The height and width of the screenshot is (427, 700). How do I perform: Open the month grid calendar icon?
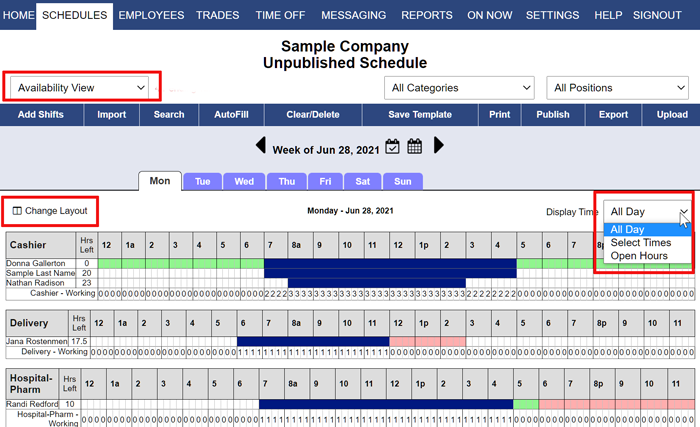414,146
